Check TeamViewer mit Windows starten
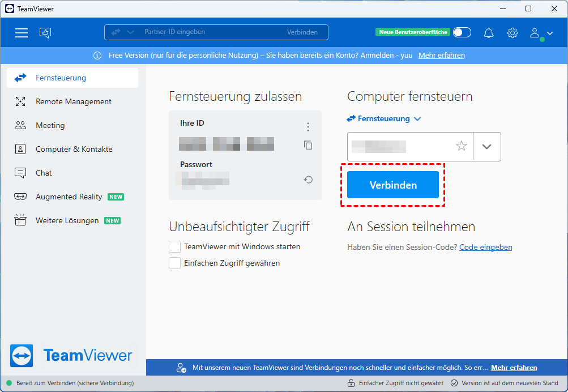The image size is (568, 392). [174, 247]
